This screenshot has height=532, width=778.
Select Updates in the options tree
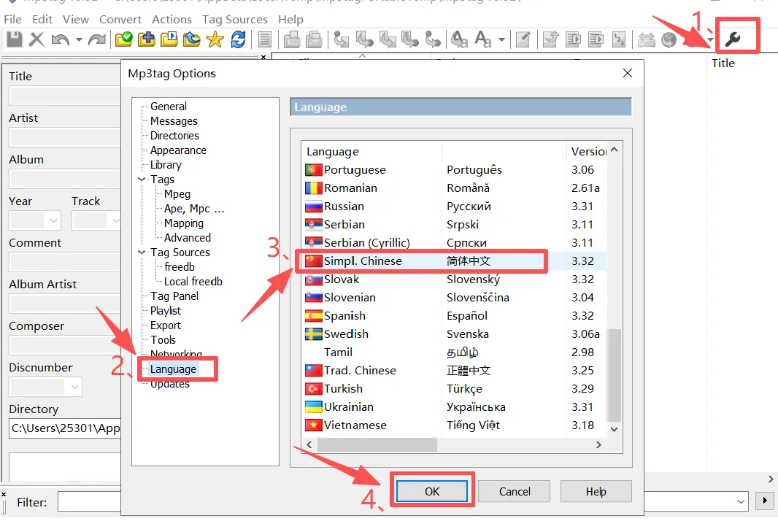[x=170, y=384]
